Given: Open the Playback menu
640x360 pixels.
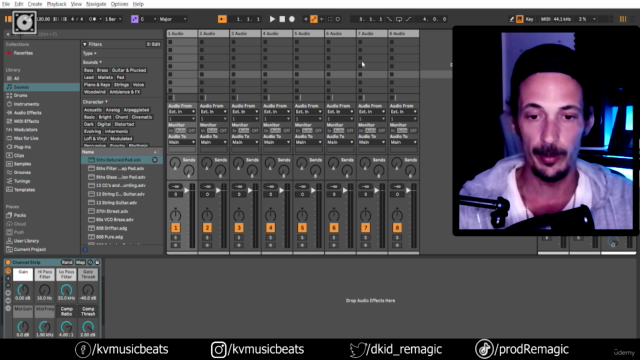Looking at the screenshot, I should click(x=56, y=4).
